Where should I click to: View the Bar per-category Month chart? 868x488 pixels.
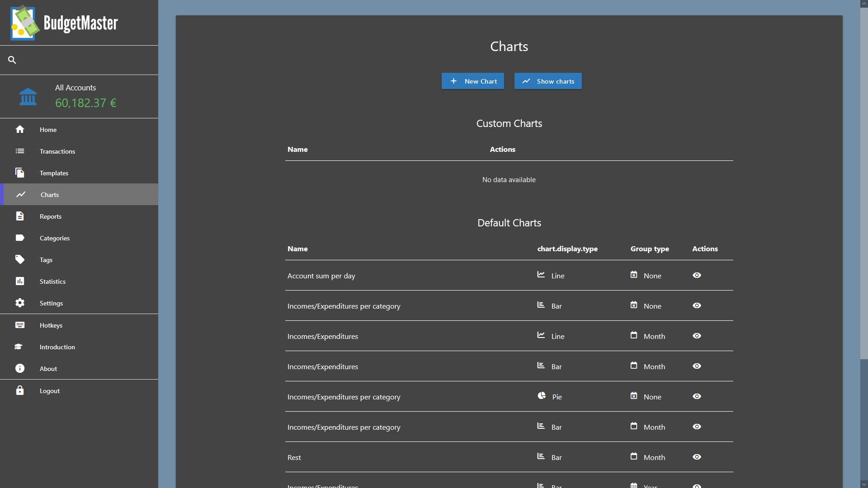point(697,427)
